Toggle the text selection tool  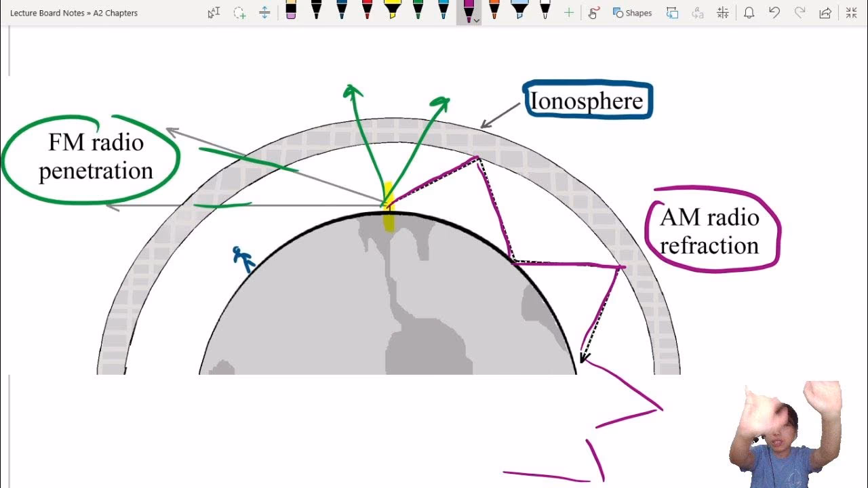213,12
